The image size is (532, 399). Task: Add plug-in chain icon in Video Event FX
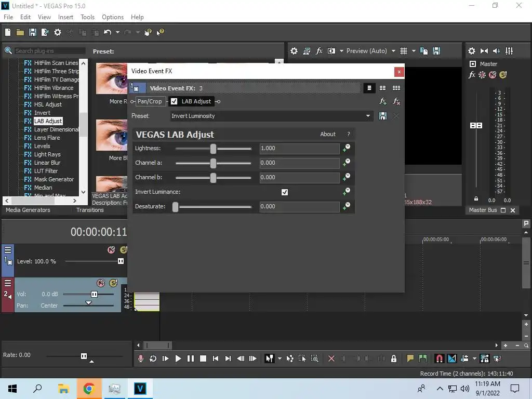[x=383, y=101]
